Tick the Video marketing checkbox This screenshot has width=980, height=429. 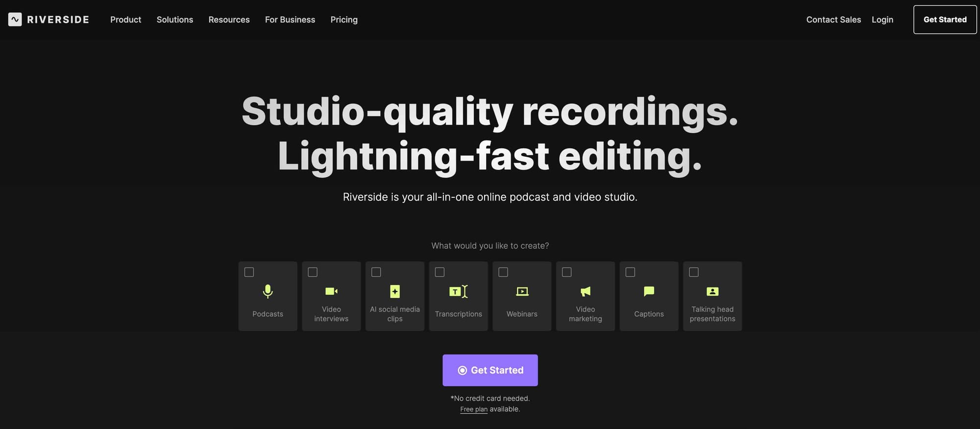point(567,272)
